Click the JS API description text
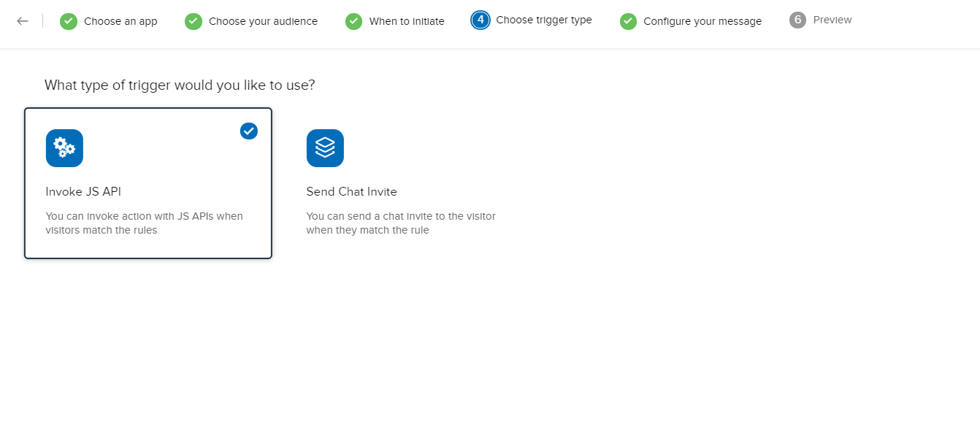980x446 pixels. click(144, 223)
